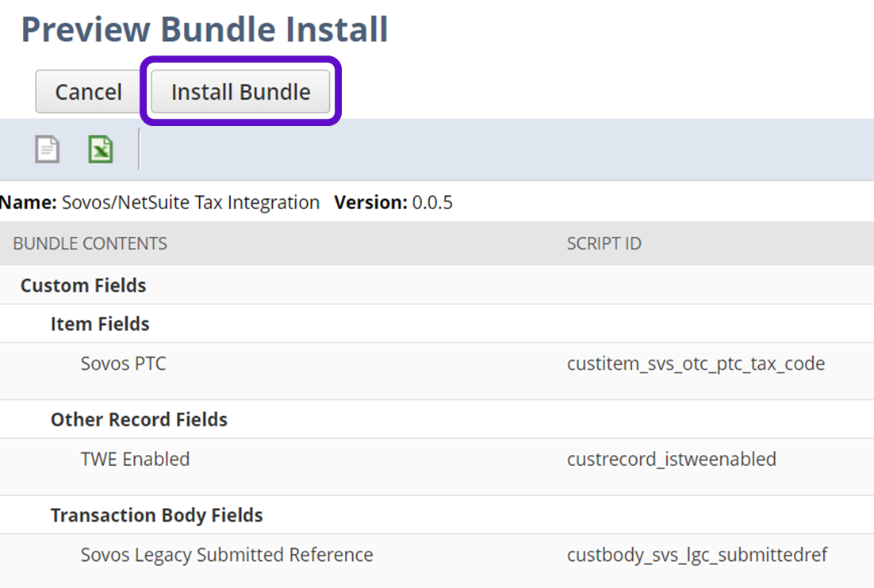Select the Item Fields subgroup
This screenshot has width=874, height=588.
(x=100, y=324)
